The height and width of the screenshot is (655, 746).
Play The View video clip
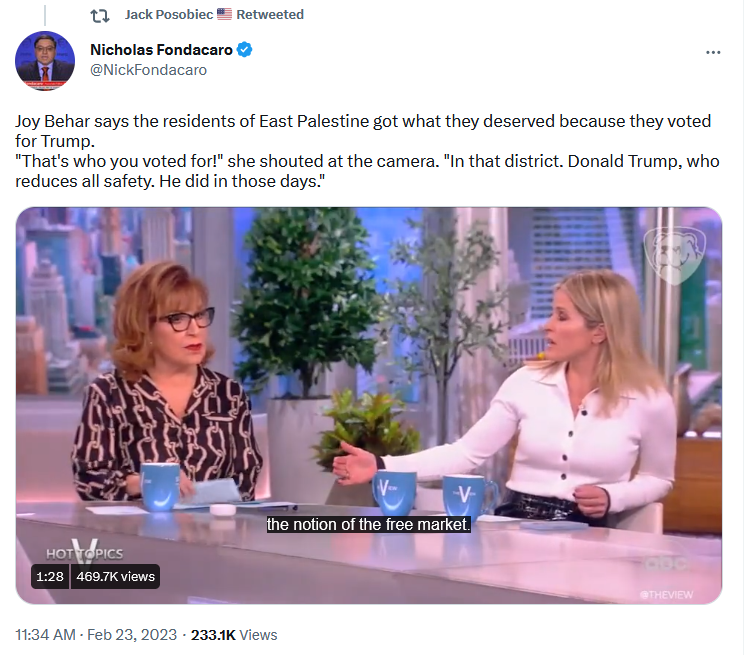click(369, 405)
